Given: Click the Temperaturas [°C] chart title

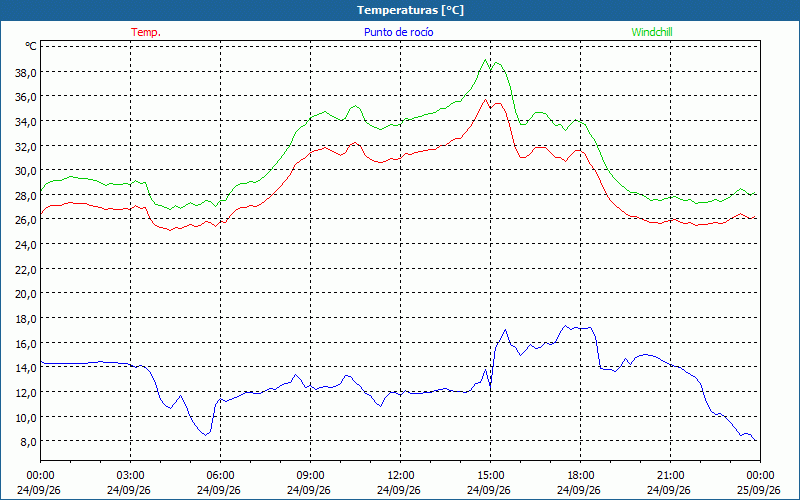Looking at the screenshot, I should coord(410,10).
